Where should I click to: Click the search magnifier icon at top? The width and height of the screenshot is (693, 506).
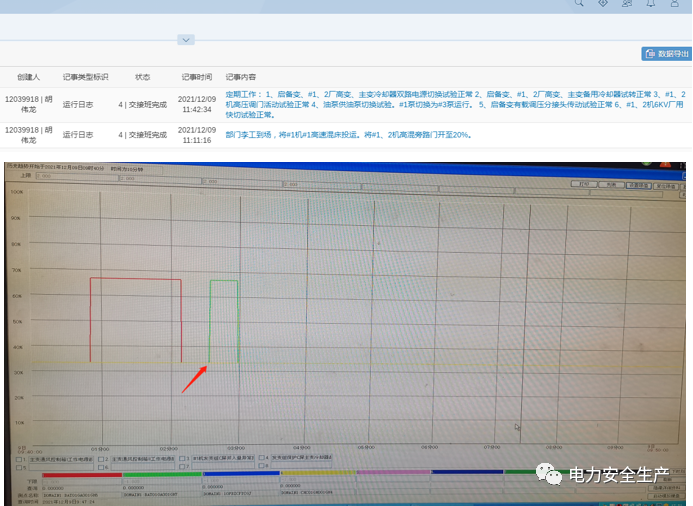(578, 4)
